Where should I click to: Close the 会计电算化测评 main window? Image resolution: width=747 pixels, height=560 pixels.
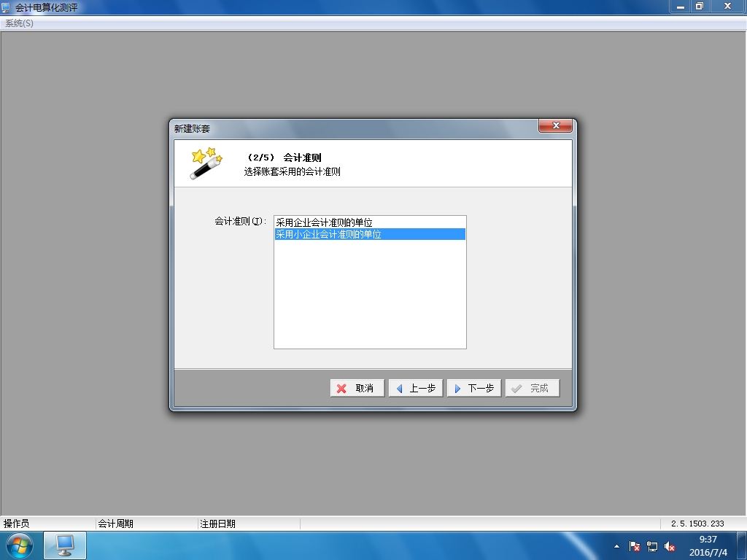click(x=727, y=6)
